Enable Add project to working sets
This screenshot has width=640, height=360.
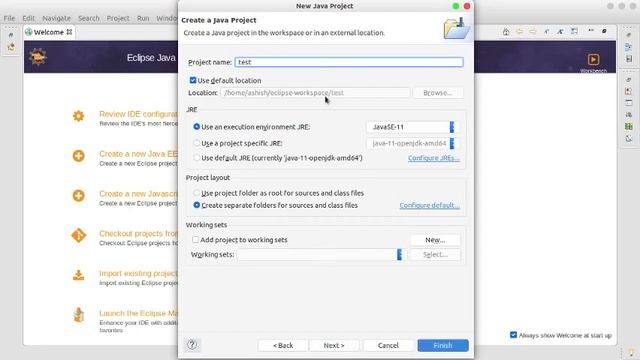[x=196, y=240]
